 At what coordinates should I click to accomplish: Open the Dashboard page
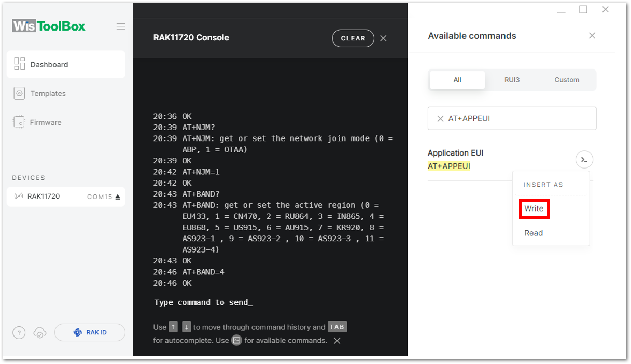(x=66, y=64)
